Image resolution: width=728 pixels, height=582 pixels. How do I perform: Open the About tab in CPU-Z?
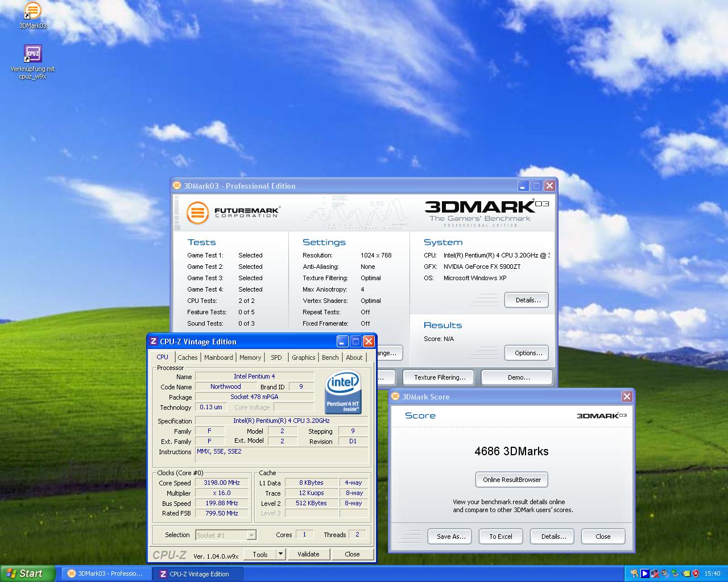(x=354, y=357)
